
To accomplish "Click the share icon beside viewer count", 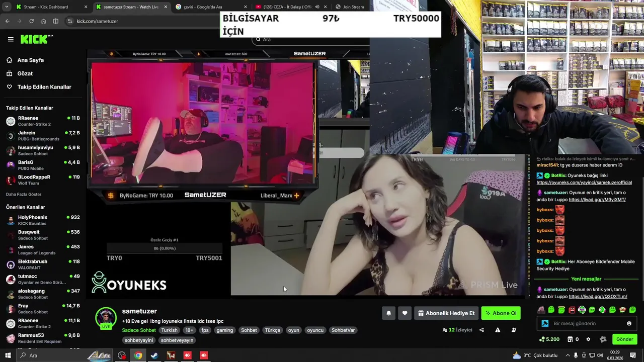I will (481, 330).
